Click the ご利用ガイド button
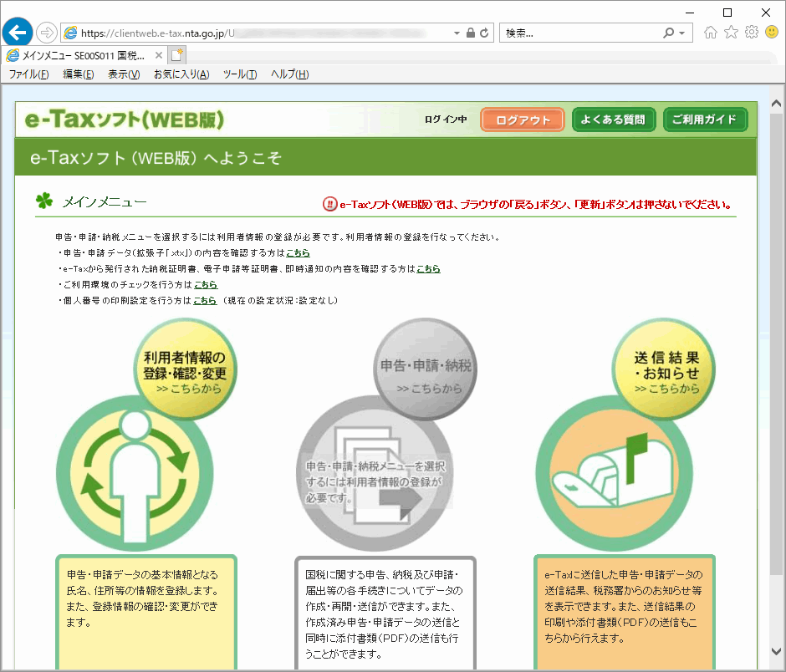The width and height of the screenshot is (786, 672). (x=705, y=120)
